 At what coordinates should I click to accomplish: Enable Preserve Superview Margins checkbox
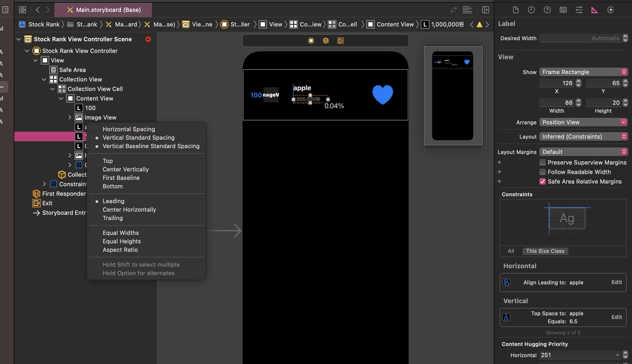pyautogui.click(x=542, y=162)
